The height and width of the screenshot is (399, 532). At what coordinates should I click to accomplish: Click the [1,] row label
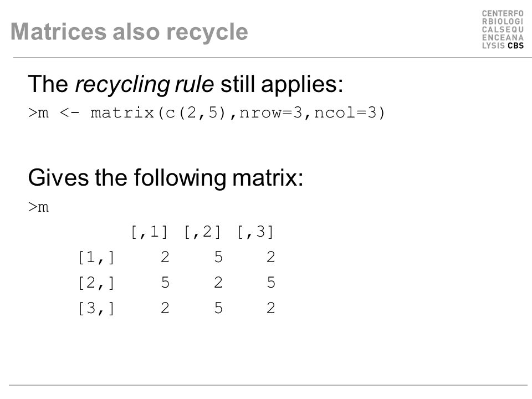(96, 258)
